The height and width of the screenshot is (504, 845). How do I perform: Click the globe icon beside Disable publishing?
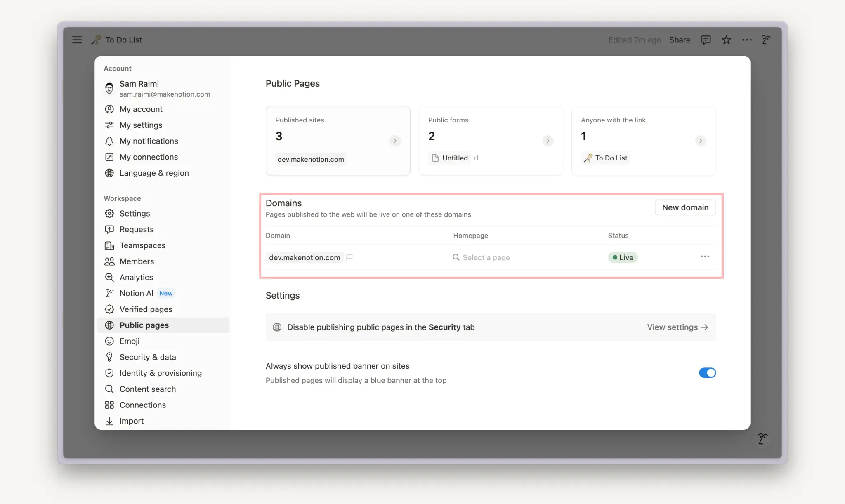coord(277,327)
